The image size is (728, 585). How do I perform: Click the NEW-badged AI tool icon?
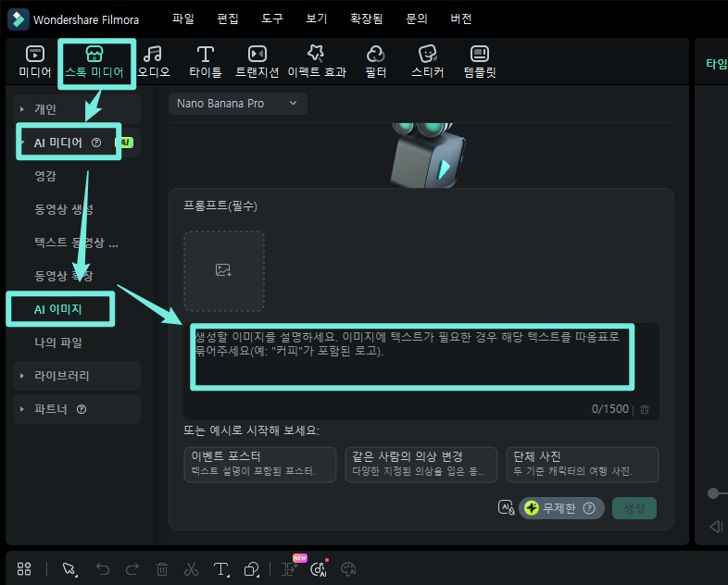coord(290,568)
